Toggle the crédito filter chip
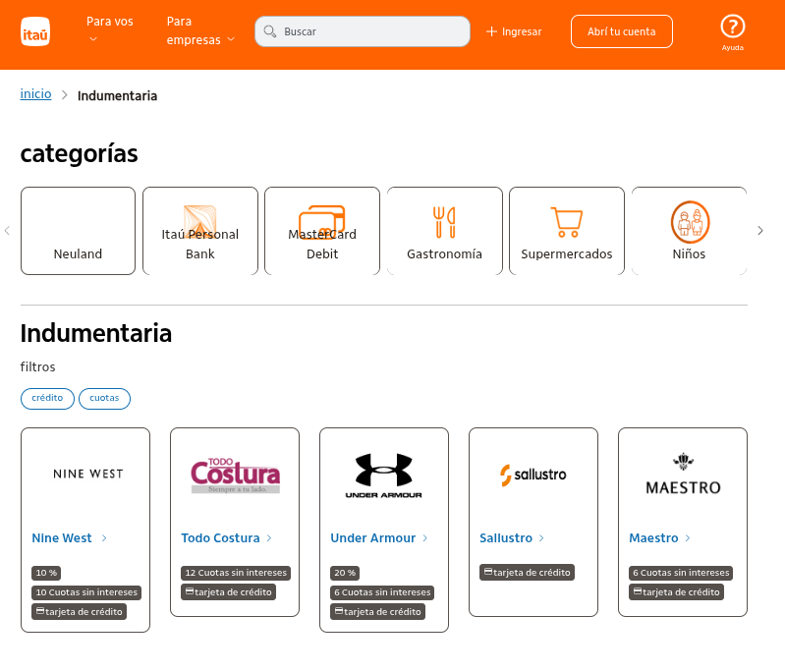 pos(47,399)
